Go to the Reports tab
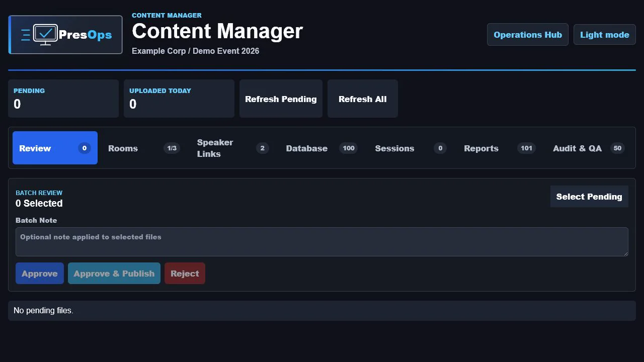The image size is (644, 362). (500, 148)
